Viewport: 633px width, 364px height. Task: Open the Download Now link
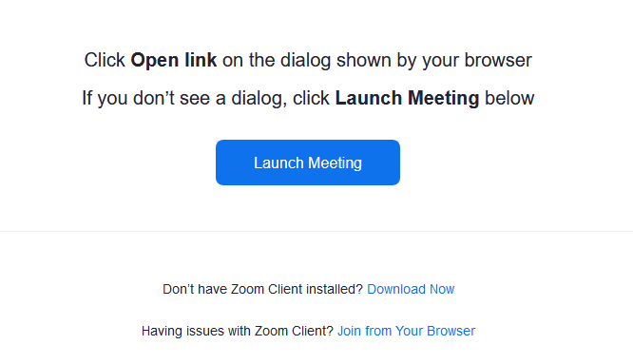[x=411, y=289]
